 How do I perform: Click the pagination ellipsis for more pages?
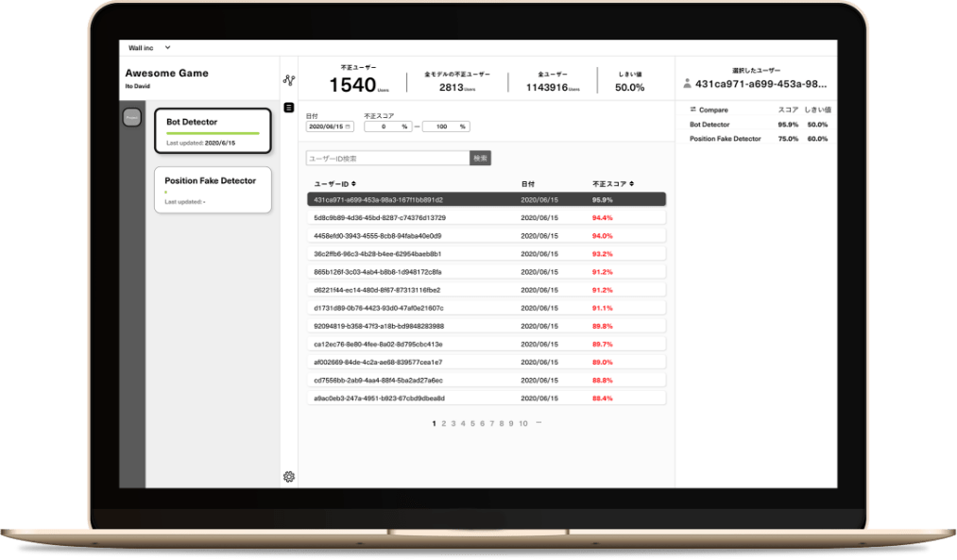(538, 423)
